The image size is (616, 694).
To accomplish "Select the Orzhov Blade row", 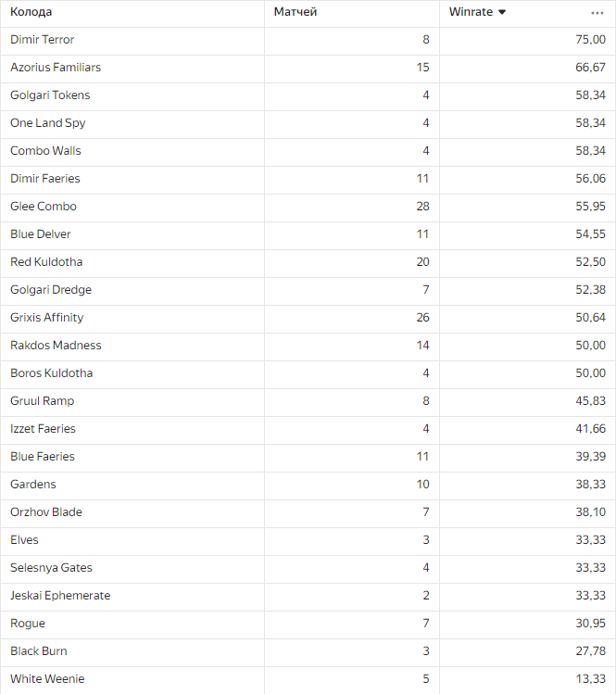I will click(45, 512).
